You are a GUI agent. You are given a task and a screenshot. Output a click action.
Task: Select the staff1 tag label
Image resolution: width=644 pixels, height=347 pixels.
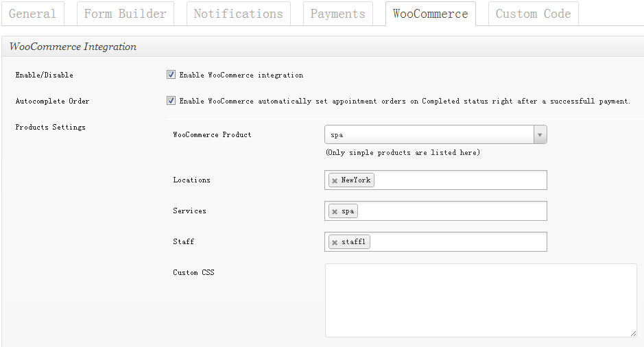354,242
